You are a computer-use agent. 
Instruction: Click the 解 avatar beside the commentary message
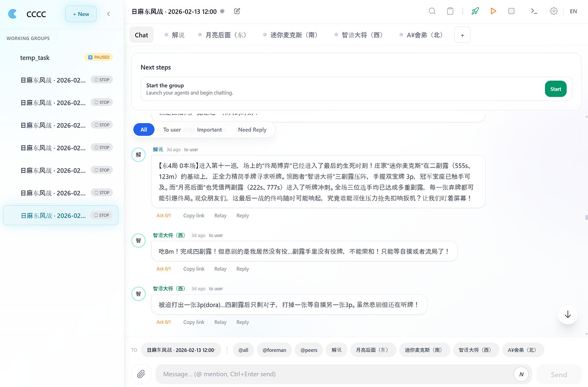(138, 155)
